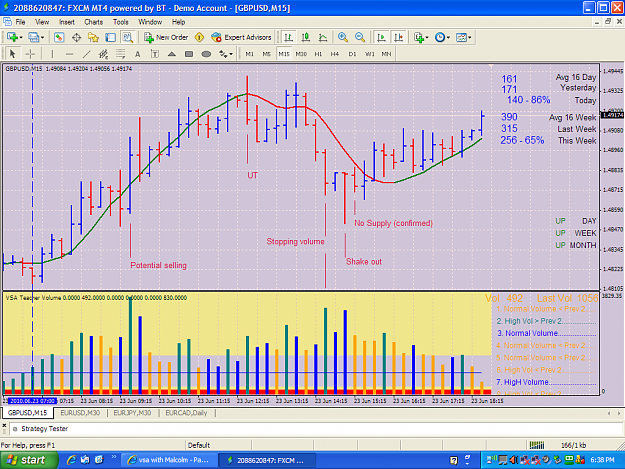Viewport: 625px width, 469px height.
Task: Select the crosshair tool
Action: (x=30, y=54)
